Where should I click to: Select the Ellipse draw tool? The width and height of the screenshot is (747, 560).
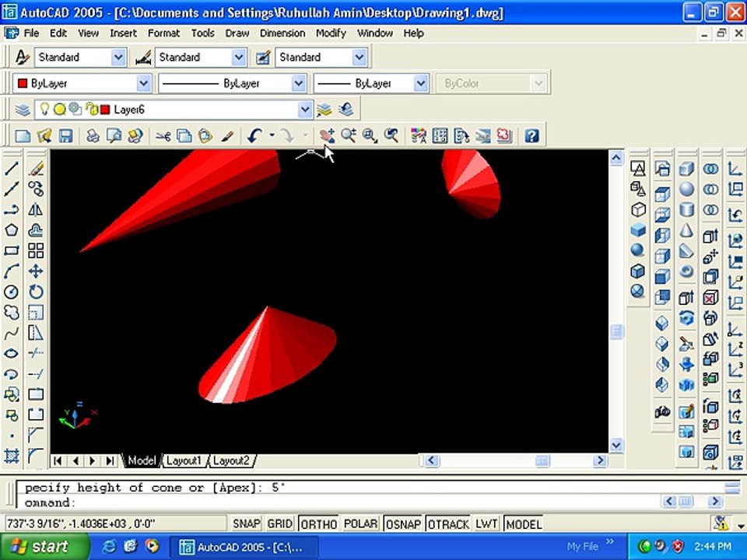12,353
